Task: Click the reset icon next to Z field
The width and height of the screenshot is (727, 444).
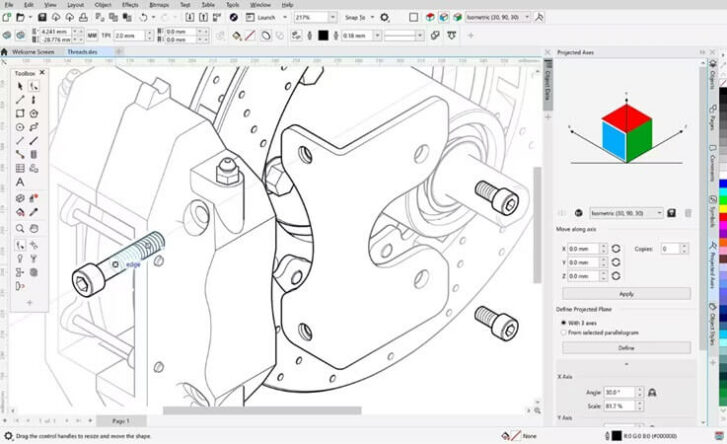Action: [616, 276]
